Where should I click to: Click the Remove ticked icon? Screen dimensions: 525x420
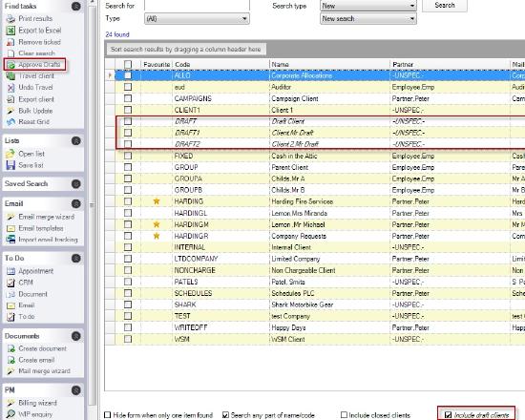pos(10,42)
